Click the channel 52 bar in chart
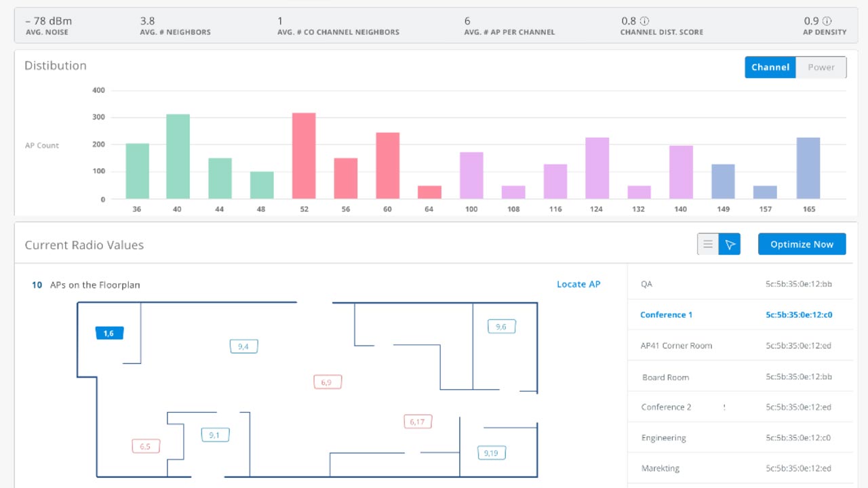868x488 pixels. click(304, 156)
